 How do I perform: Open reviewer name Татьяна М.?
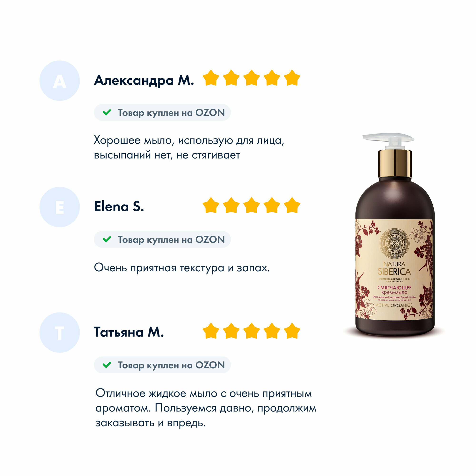coord(129,332)
